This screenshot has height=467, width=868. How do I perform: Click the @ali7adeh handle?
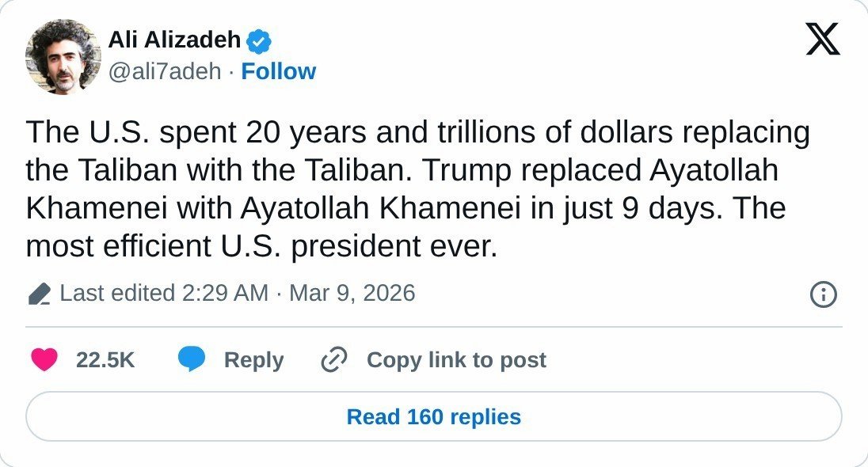165,71
